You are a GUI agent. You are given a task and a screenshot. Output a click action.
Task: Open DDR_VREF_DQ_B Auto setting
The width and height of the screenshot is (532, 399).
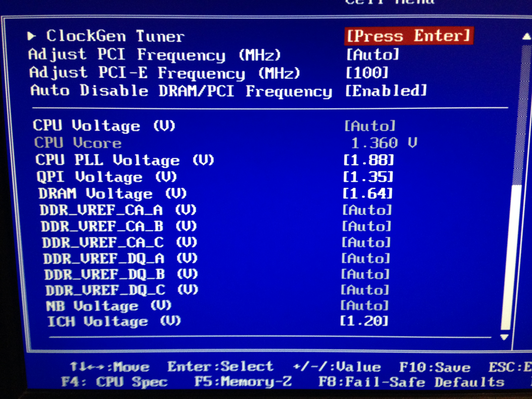[x=365, y=274]
